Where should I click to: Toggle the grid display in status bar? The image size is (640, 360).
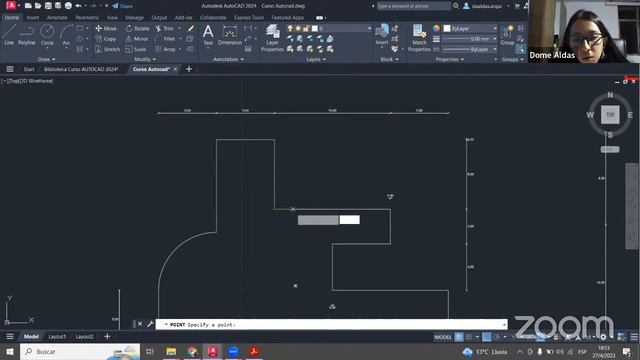coord(459,337)
